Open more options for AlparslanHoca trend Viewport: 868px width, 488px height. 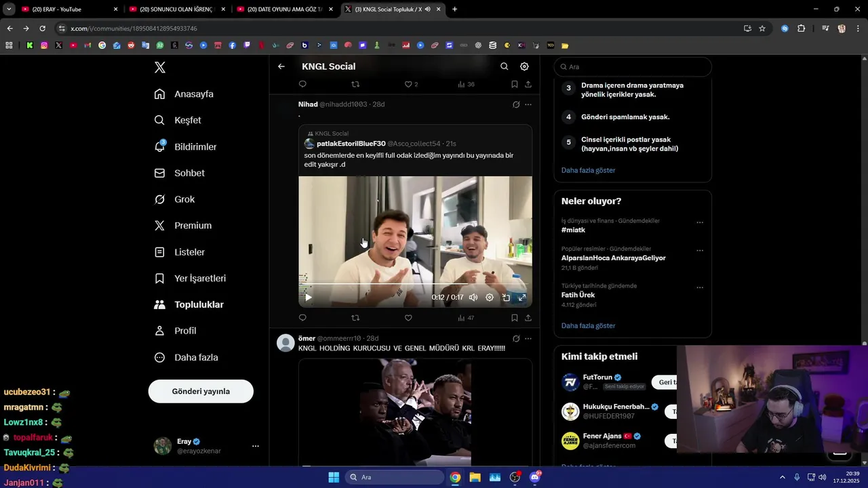tap(700, 251)
